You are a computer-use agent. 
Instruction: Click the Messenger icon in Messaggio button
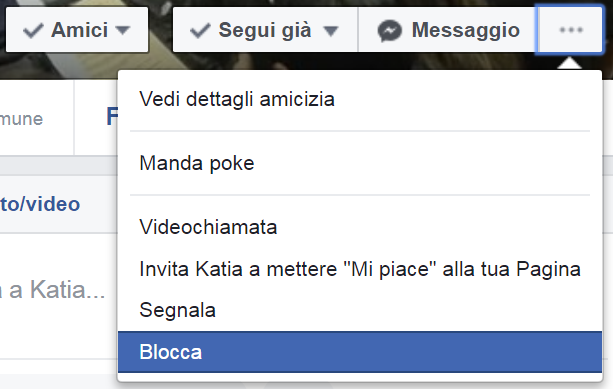click(x=389, y=31)
